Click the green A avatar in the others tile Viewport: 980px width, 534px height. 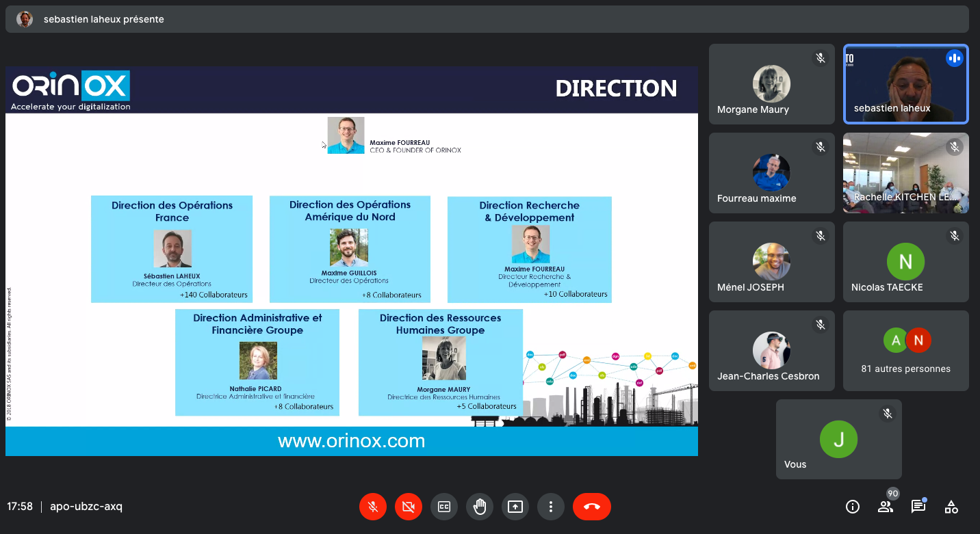895,340
